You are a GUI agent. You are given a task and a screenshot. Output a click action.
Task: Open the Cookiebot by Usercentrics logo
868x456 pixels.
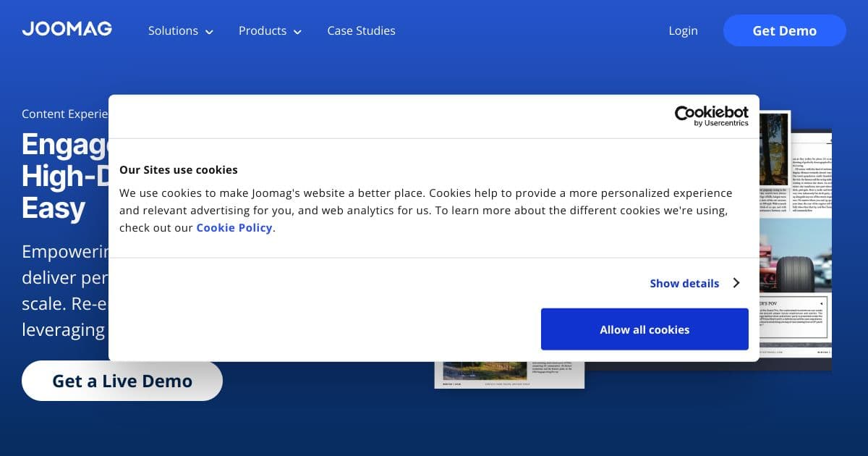pos(711,116)
